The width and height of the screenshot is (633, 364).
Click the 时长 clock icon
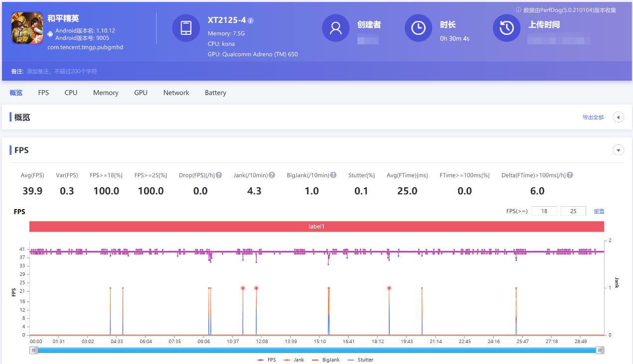(x=418, y=28)
